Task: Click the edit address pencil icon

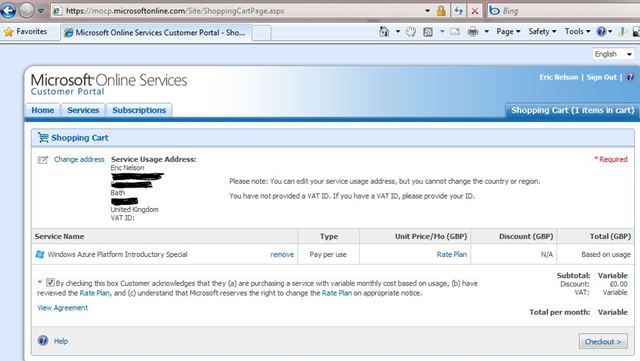Action: [43, 160]
